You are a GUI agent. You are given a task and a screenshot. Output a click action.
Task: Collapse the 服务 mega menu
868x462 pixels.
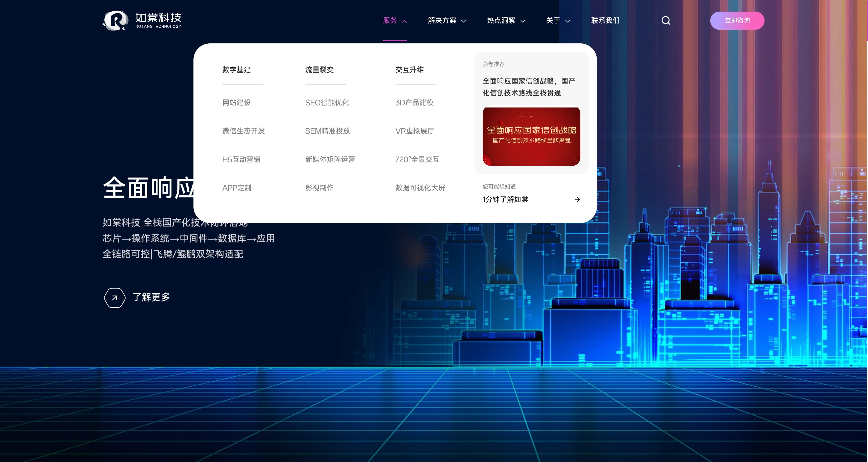pyautogui.click(x=395, y=20)
